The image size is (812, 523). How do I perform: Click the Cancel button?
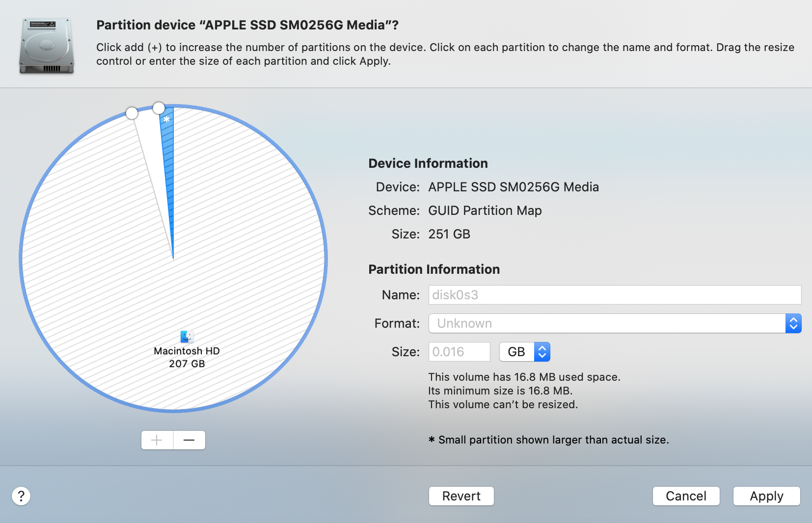click(x=686, y=496)
